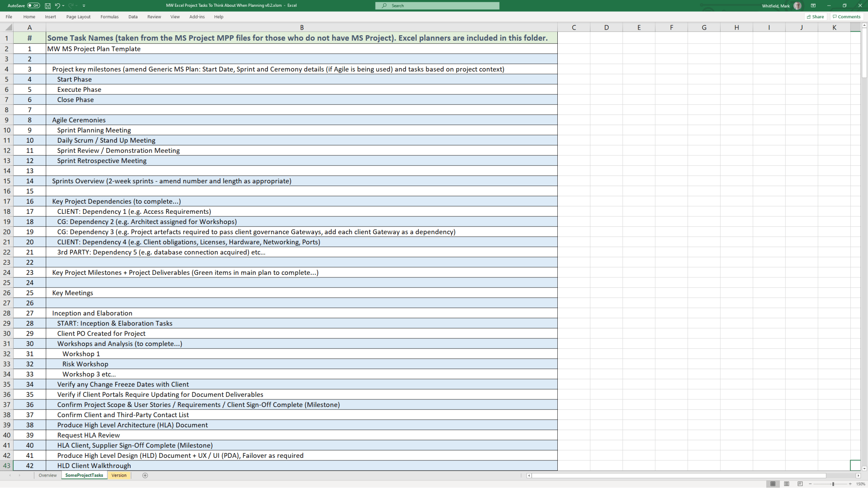
Task: Select the Normal view icon in status bar
Action: click(x=774, y=483)
